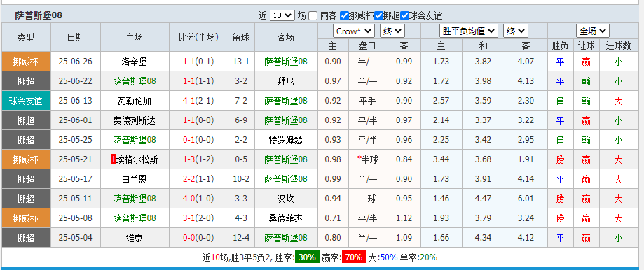644x270 pixels.
Task: Open the recent matches count dropdown showing 10
Action: (x=282, y=16)
